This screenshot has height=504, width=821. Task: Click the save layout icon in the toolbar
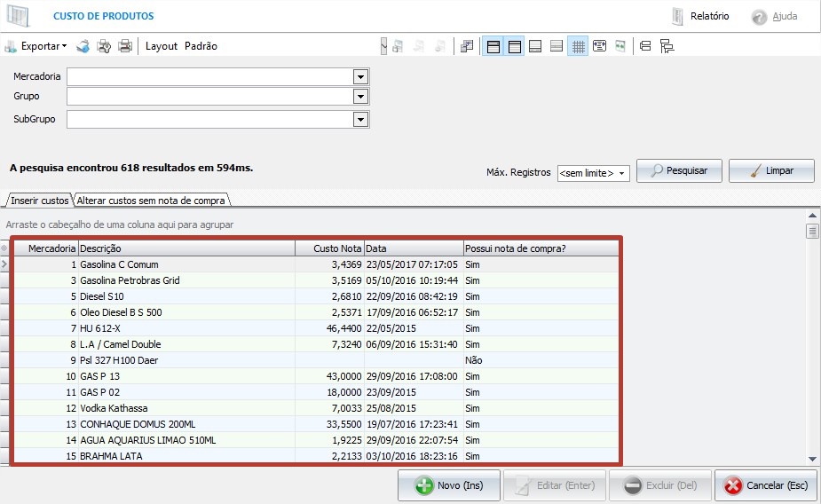[x=398, y=46]
